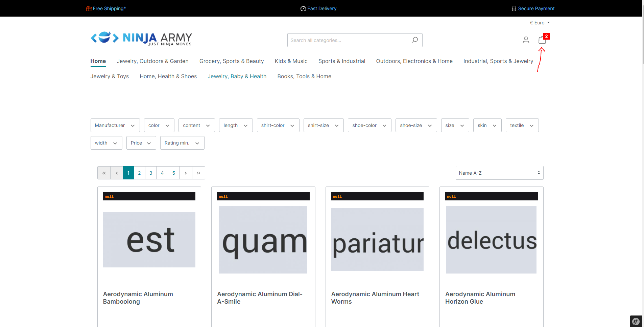Expand the Manufacturer filter
The image size is (644, 327).
pyautogui.click(x=115, y=125)
